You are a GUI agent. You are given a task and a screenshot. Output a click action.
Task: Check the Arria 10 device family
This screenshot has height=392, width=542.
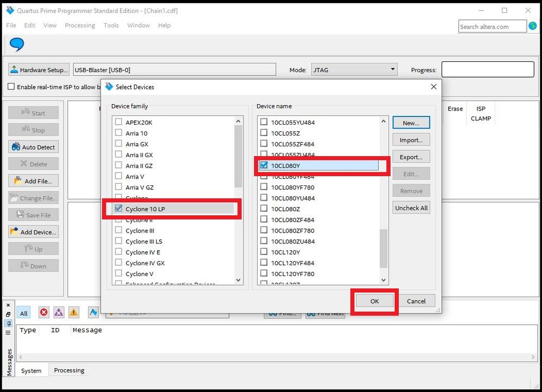tap(119, 133)
